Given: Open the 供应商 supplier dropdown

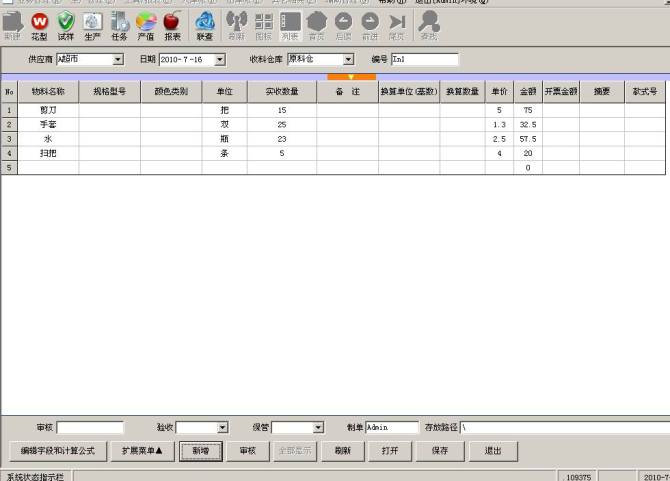Looking at the screenshot, I should [118, 60].
